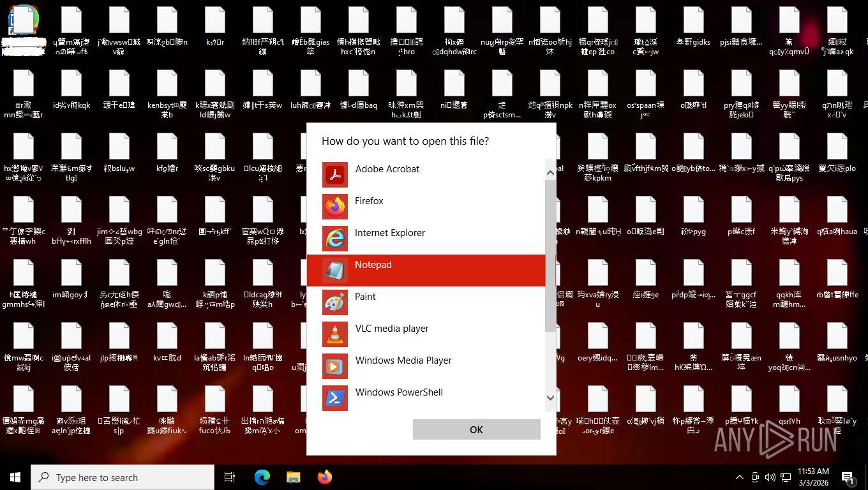This screenshot has width=868, height=490.
Task: Select desktop file starting with 'ldcag'
Action: 263,284
